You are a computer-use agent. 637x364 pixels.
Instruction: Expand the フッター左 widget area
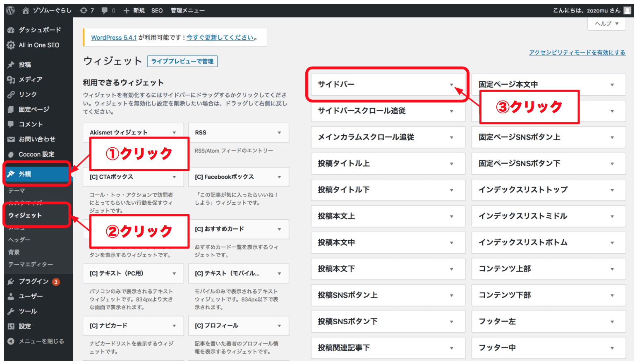tap(612, 322)
